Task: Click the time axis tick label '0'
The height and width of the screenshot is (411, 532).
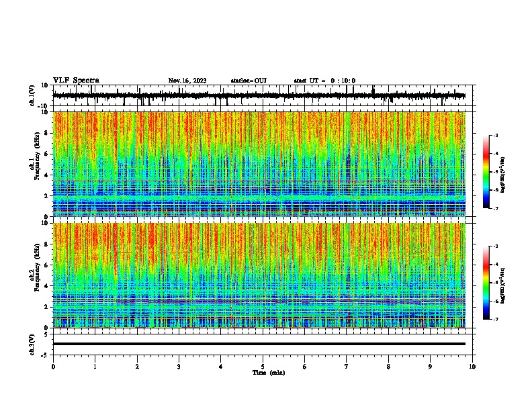Action: click(53, 367)
